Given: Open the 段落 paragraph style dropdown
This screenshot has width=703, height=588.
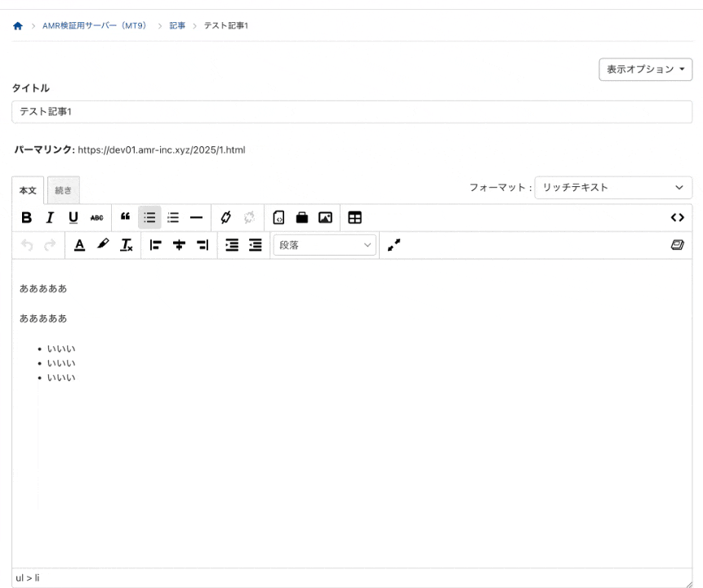Looking at the screenshot, I should point(324,245).
